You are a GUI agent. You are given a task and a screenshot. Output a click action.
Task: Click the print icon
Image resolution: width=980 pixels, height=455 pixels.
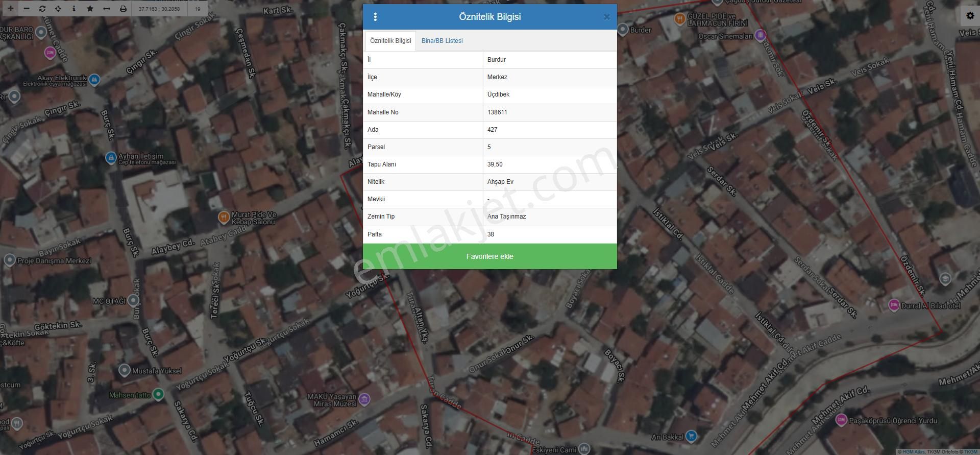[x=123, y=9]
